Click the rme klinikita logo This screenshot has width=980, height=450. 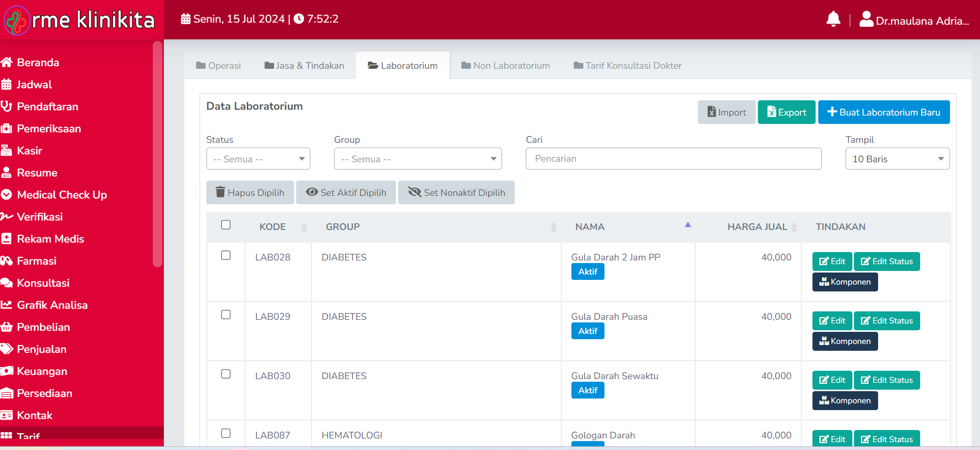pos(80,20)
